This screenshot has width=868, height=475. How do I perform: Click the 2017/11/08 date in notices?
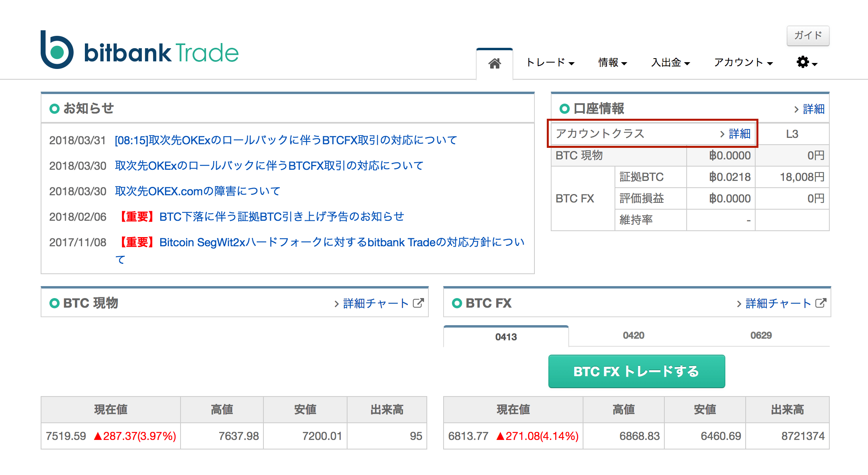[78, 242]
